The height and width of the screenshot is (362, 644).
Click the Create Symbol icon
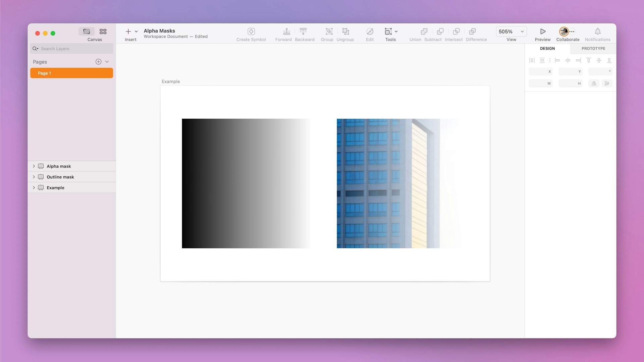point(251,32)
